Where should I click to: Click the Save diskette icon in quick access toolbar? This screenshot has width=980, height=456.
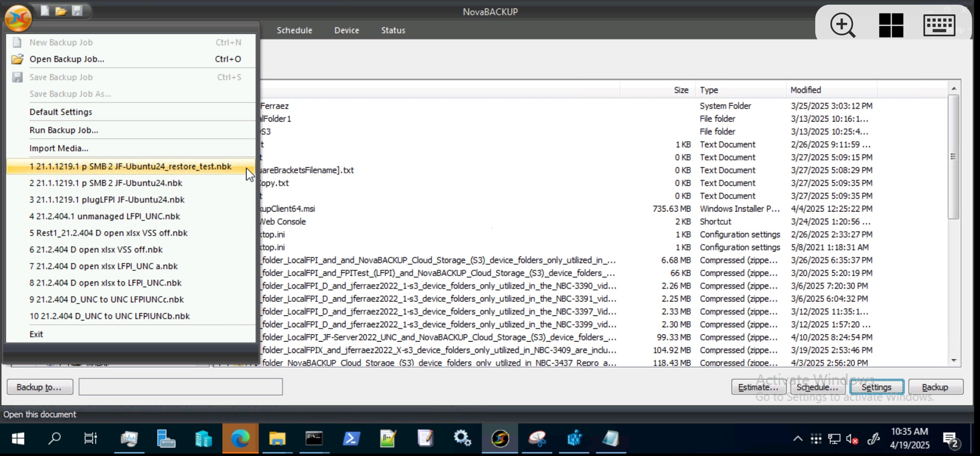pyautogui.click(x=77, y=11)
